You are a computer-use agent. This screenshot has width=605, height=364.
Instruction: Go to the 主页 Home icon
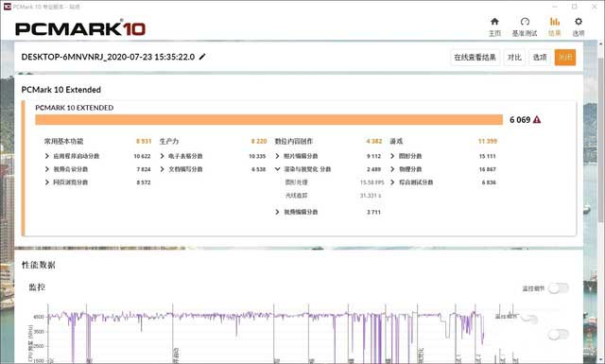click(x=494, y=21)
